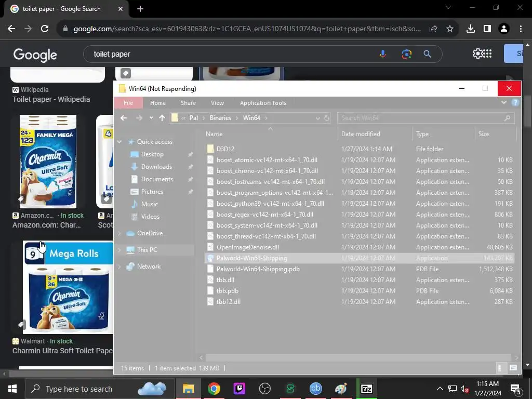The image size is (532, 399).
Task: Expand OneDrive tree node
Action: (119, 233)
